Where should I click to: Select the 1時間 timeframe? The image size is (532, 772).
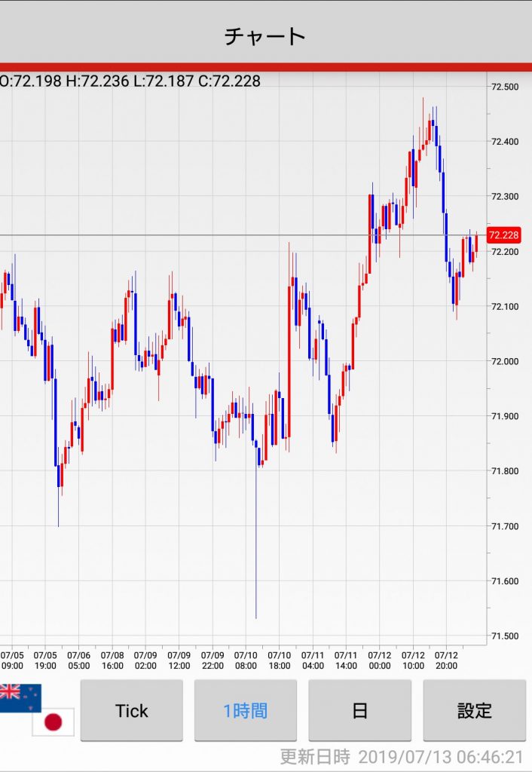click(x=245, y=710)
